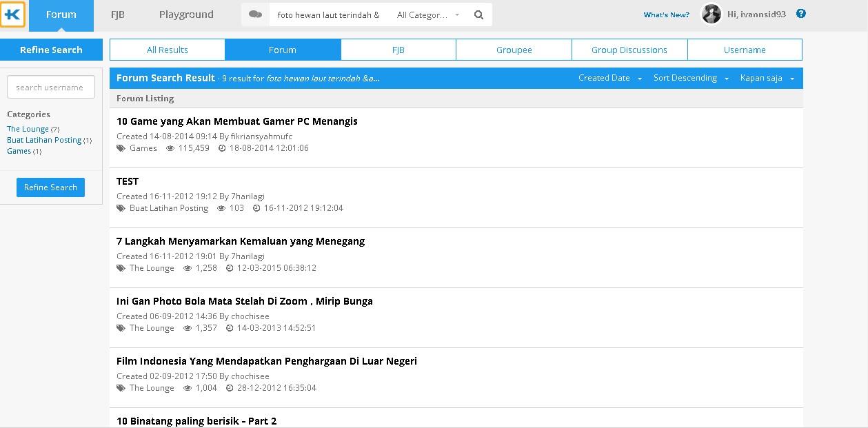Click the eye icon next to 1,004 views
This screenshot has height=428, width=868.
point(188,388)
